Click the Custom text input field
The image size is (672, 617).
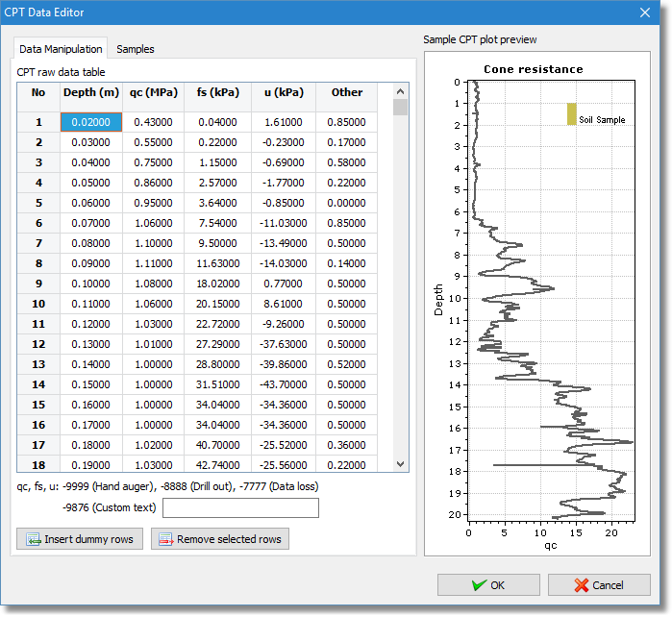click(240, 507)
